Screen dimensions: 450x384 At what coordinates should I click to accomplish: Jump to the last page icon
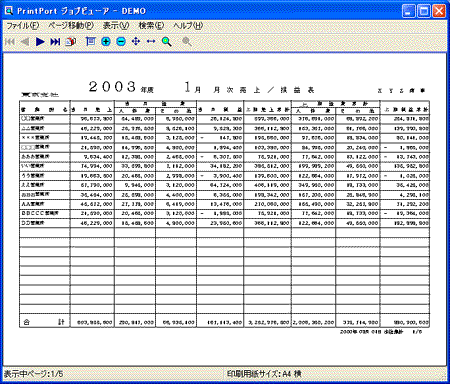[x=55, y=42]
